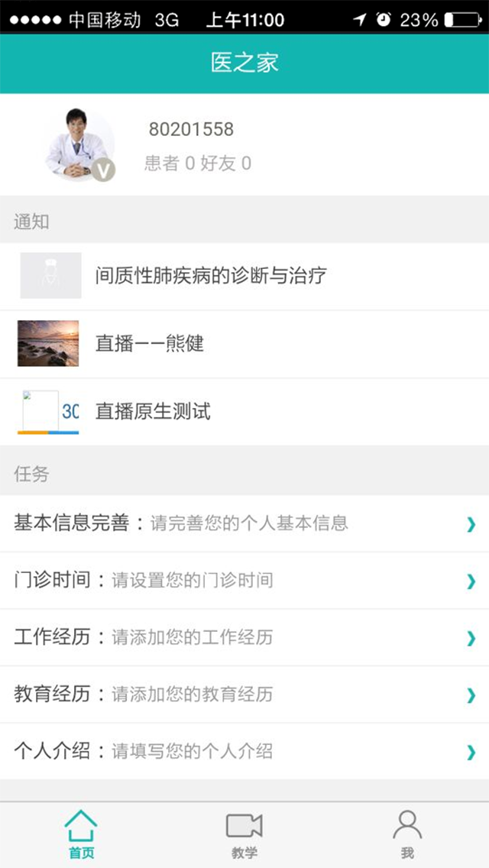Screen dimensions: 489x868
Task: Open the 我 profile tab
Action: coord(407,825)
